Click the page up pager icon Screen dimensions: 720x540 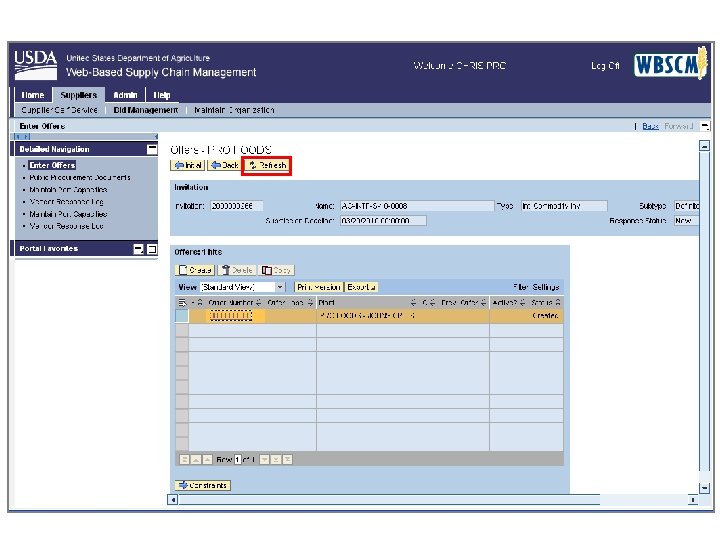pos(196,460)
